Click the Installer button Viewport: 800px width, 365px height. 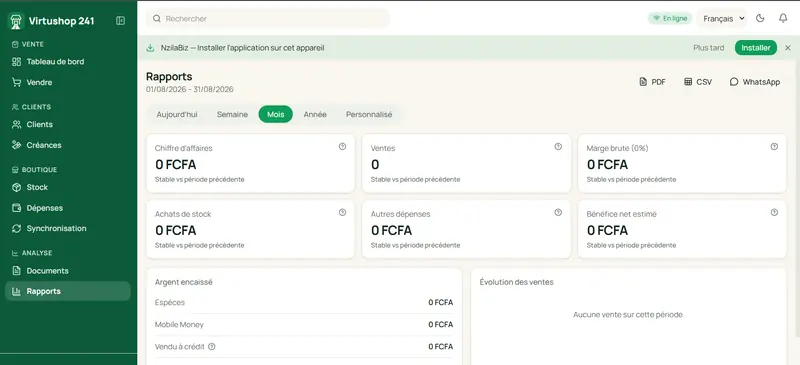click(x=756, y=48)
